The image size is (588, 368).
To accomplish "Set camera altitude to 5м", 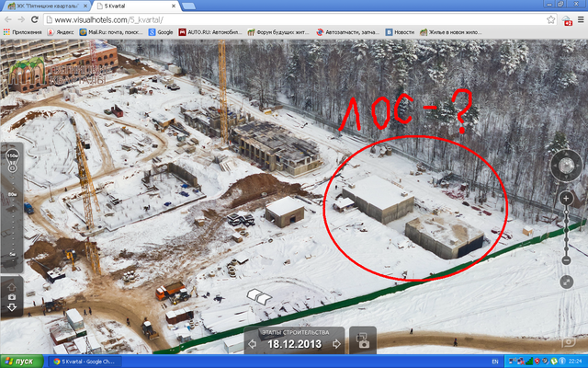I will [12, 254].
